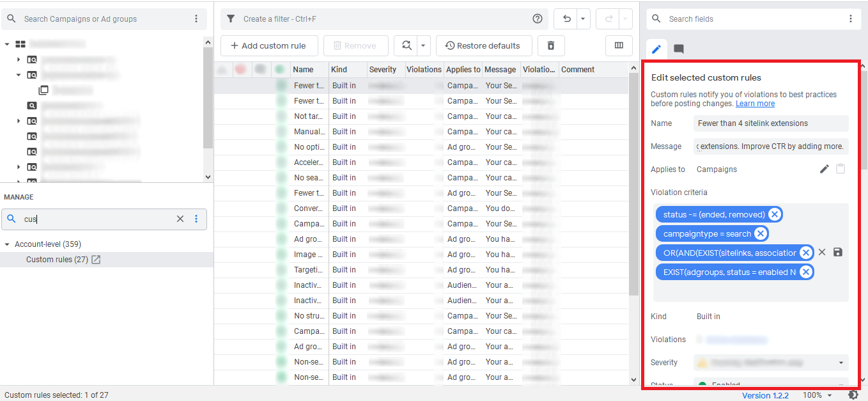
Task: Click the Add custom rule button
Action: pos(268,46)
